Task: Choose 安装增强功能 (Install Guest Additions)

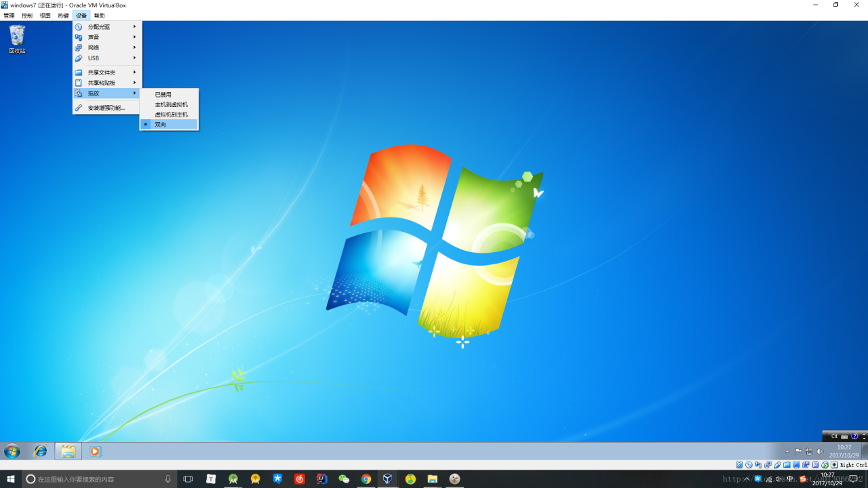Action: coord(107,108)
